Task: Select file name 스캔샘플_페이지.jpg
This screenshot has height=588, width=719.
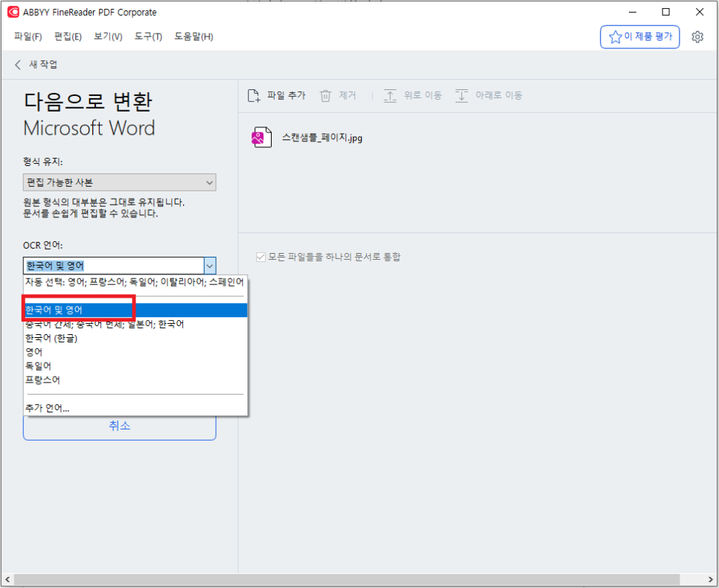Action: [x=322, y=138]
